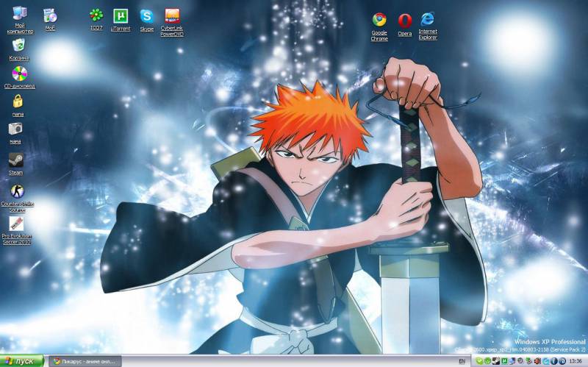Select the uTorrent desktop shortcut
The image size is (588, 367).
click(121, 20)
